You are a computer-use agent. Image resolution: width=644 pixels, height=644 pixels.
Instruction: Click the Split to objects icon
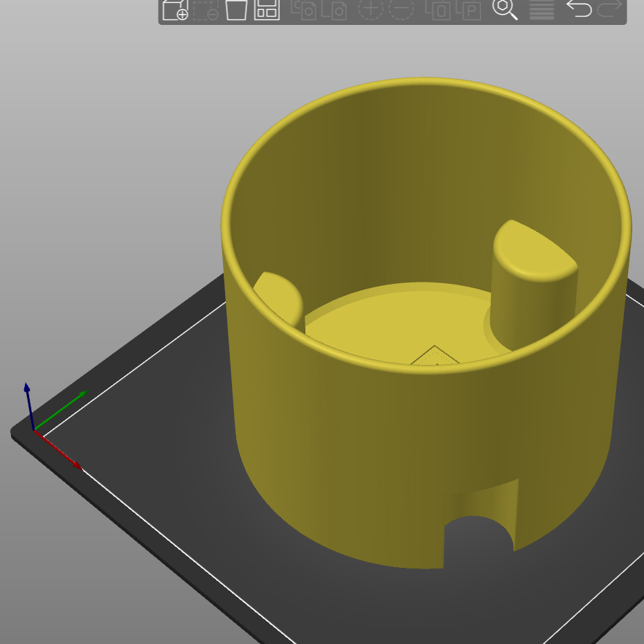[x=438, y=10]
